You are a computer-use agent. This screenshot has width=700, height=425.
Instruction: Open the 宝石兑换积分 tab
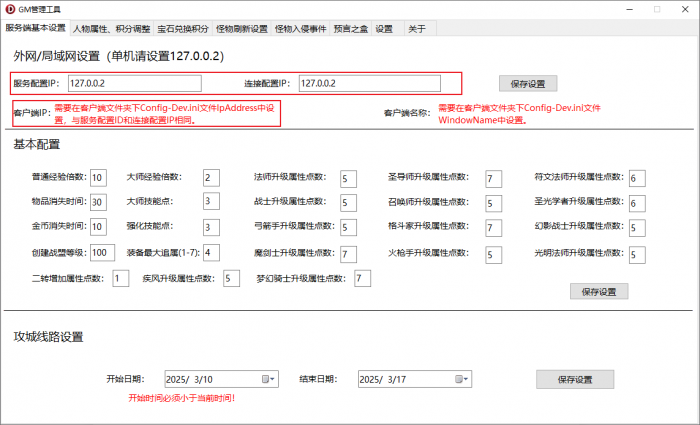pyautogui.click(x=183, y=29)
